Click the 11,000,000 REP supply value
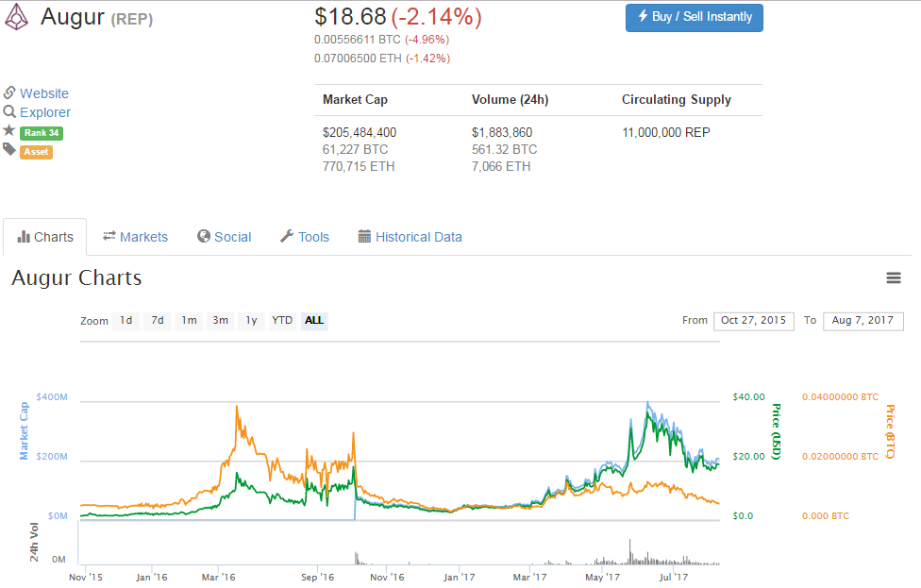 pos(666,132)
